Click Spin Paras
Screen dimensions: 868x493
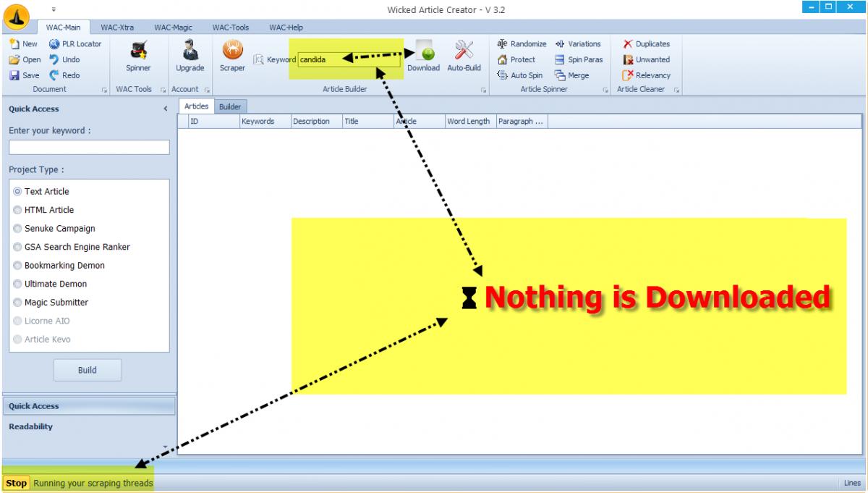coord(579,59)
